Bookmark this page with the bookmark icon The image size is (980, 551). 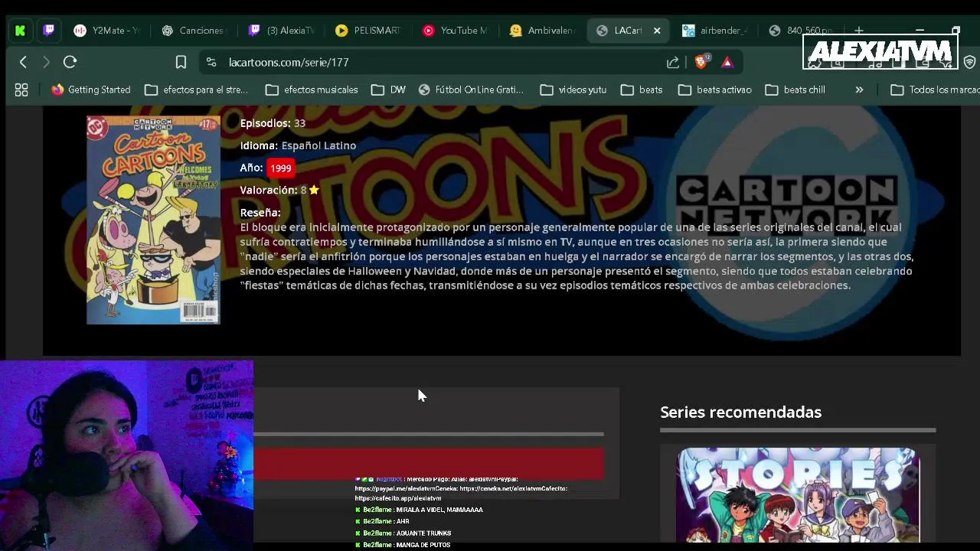coord(181,62)
